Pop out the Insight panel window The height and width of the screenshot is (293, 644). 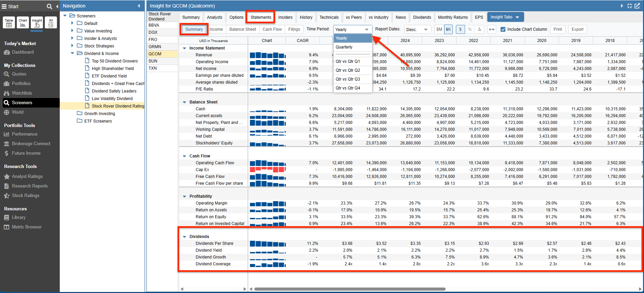[637, 6]
